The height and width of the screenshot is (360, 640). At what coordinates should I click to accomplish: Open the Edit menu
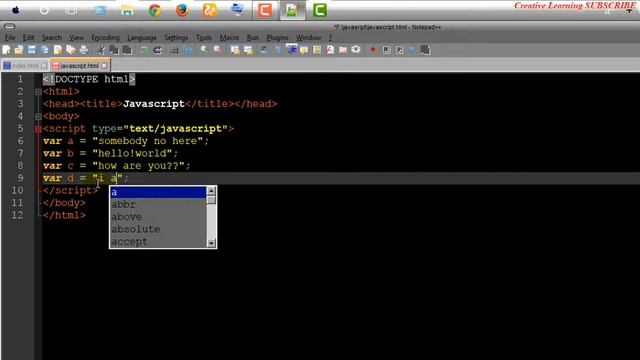[29, 38]
